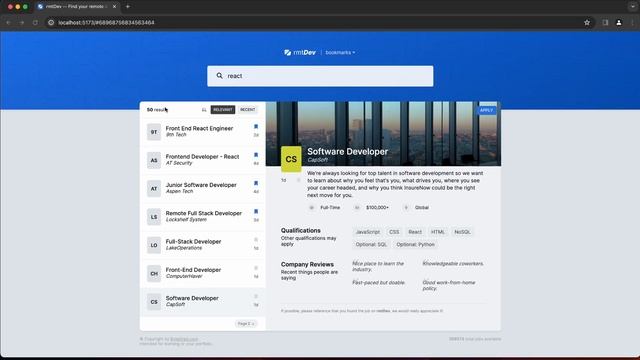The height and width of the screenshot is (360, 640).
Task: Click the localhost address bar
Action: click(320, 22)
